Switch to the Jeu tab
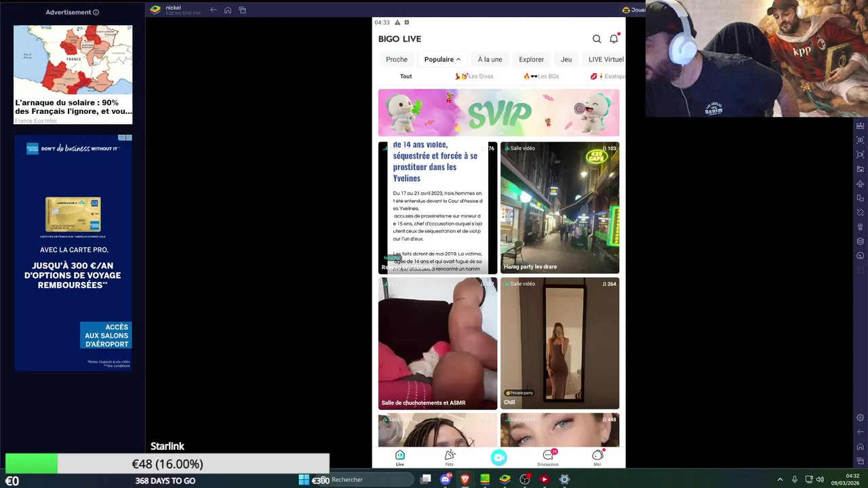 pos(566,59)
